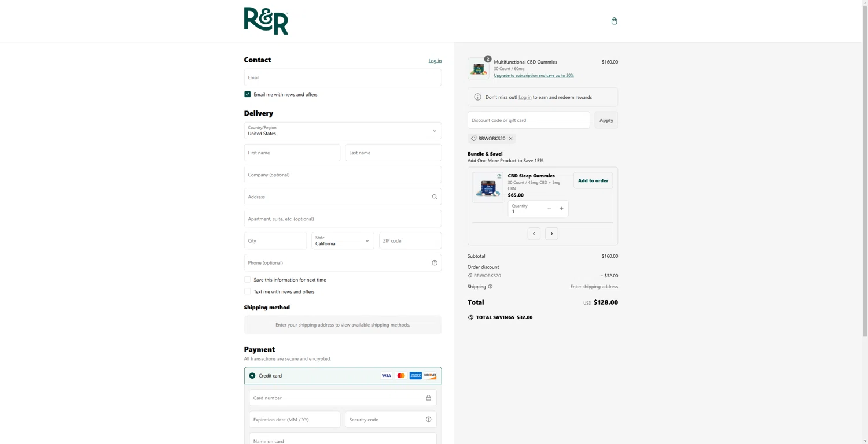Click the Mastercard icon

point(401,376)
